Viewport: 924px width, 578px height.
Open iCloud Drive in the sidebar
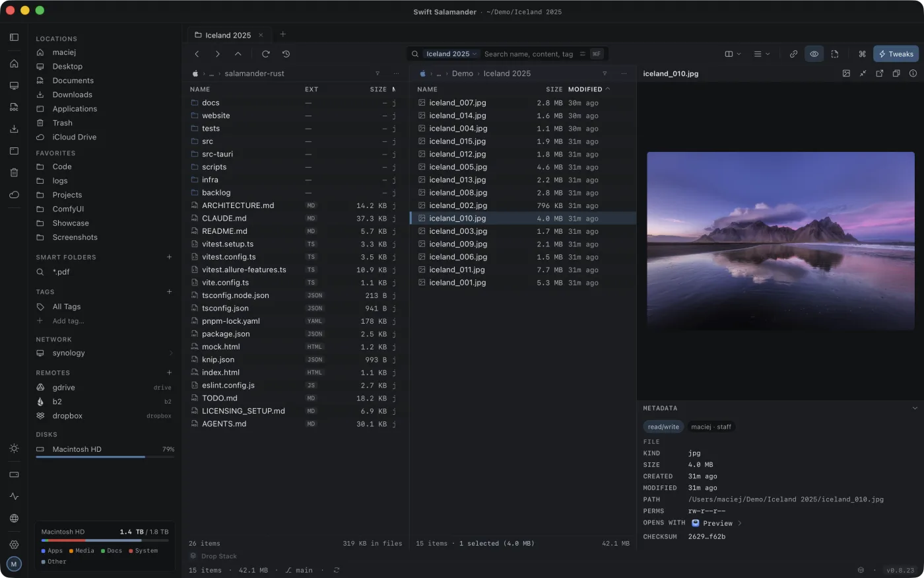point(105,137)
